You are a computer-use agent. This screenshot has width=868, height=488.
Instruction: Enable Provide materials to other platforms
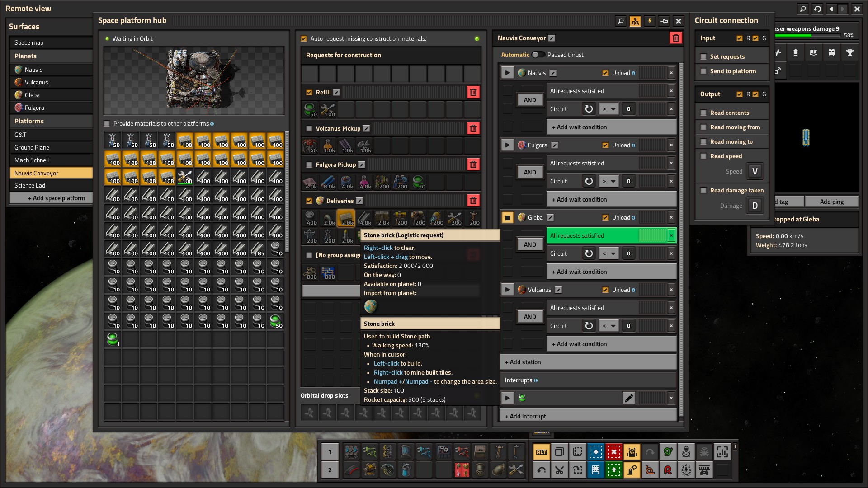pyautogui.click(x=107, y=123)
